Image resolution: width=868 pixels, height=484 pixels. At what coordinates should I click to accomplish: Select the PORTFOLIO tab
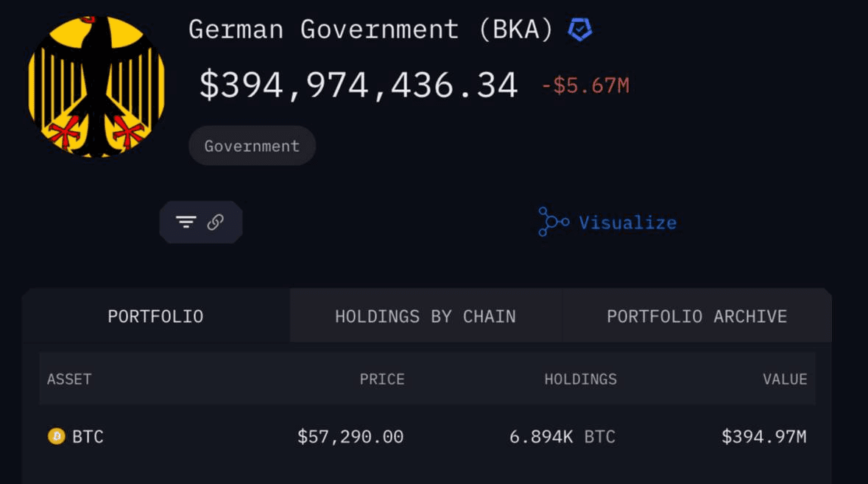tap(156, 316)
